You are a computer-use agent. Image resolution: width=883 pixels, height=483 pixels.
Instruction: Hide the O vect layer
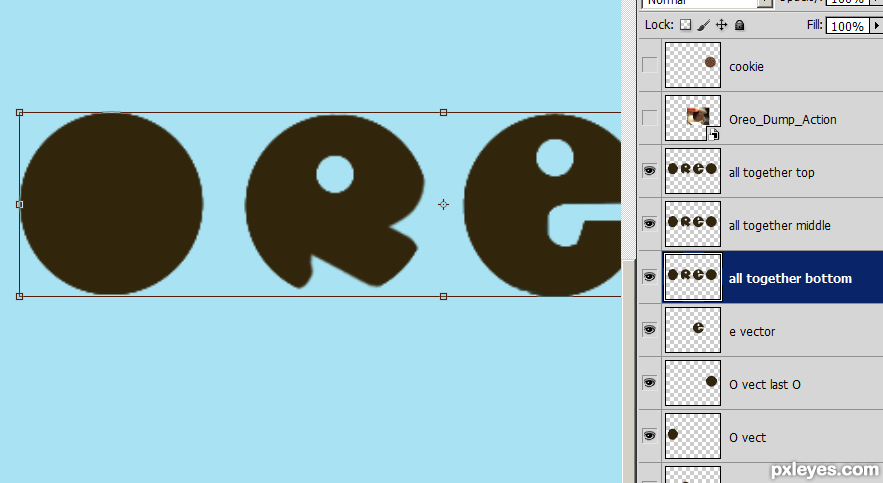649,436
